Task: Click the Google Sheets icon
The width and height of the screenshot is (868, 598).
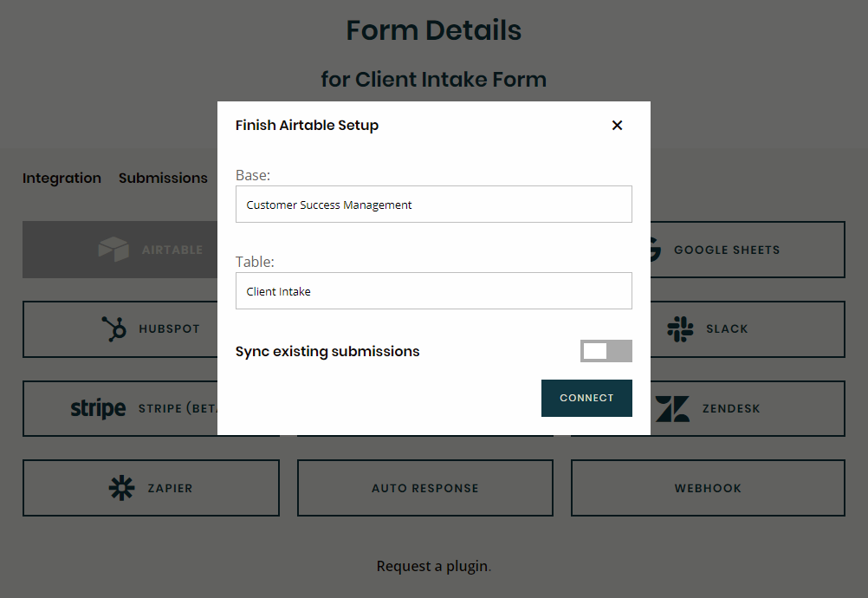Action: click(x=650, y=249)
